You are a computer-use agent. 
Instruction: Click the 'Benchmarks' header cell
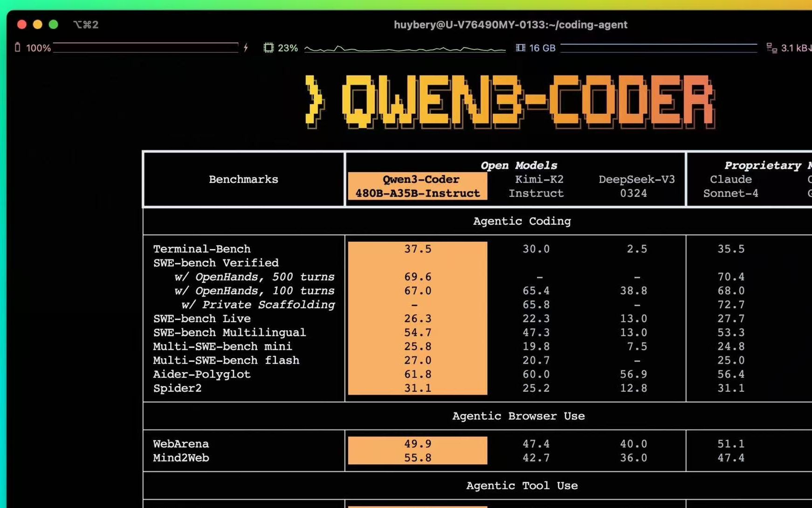pyautogui.click(x=243, y=179)
